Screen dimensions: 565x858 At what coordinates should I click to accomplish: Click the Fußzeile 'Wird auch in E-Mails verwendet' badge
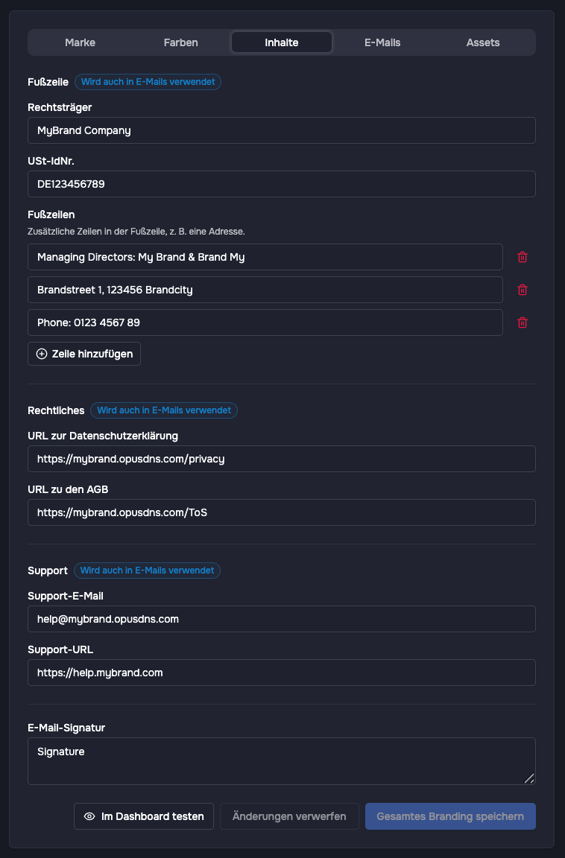coord(148,82)
